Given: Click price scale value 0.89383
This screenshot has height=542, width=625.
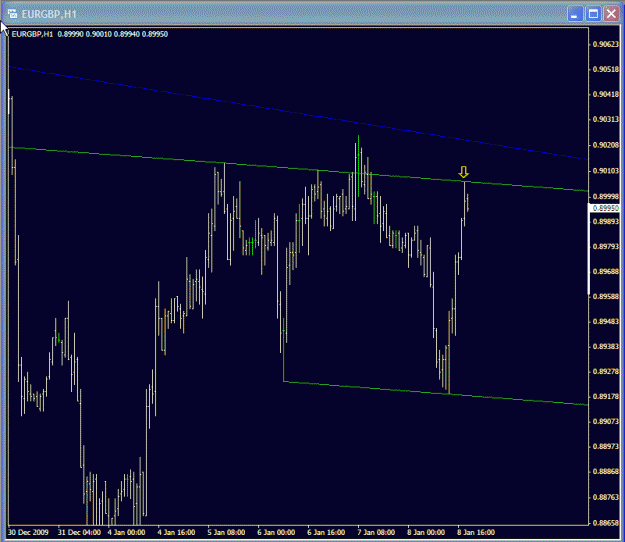Looking at the screenshot, I should 605,347.
